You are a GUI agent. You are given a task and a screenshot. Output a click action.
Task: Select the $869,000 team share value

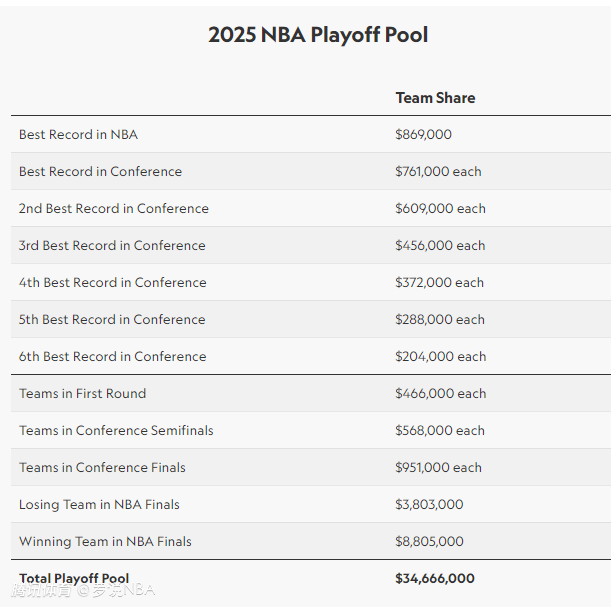423,134
